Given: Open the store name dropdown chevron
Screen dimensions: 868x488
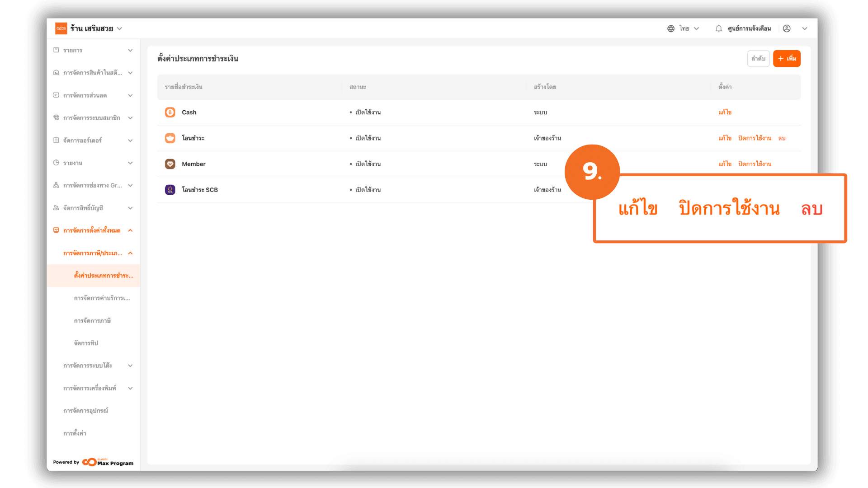Looking at the screenshot, I should 119,28.
